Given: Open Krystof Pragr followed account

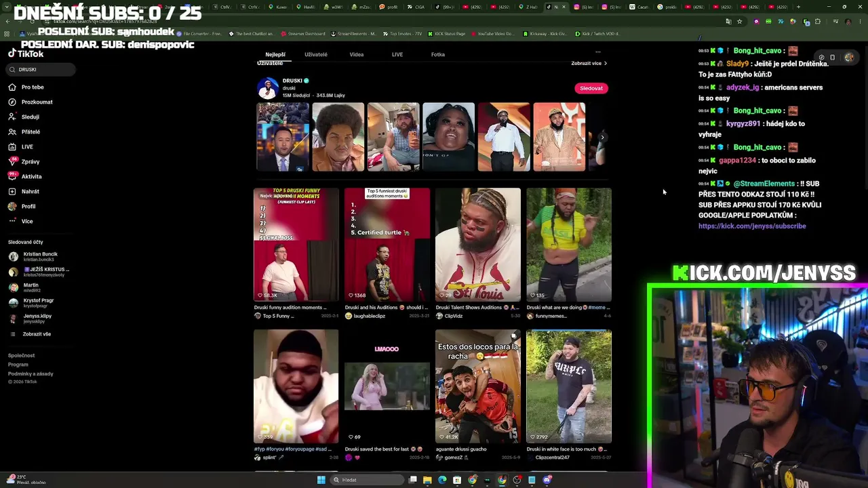Looking at the screenshot, I should [x=31, y=303].
